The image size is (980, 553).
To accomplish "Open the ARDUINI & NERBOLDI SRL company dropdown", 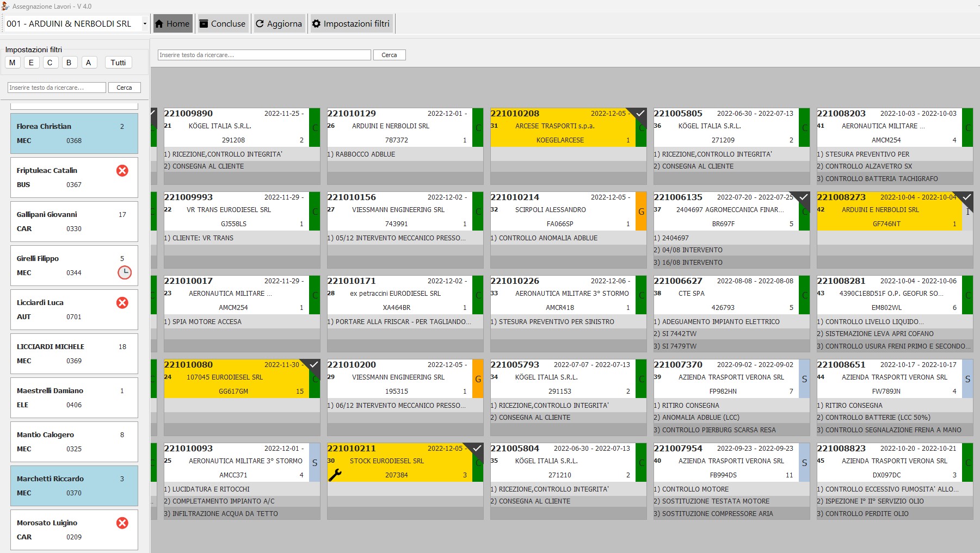I will pyautogui.click(x=144, y=24).
